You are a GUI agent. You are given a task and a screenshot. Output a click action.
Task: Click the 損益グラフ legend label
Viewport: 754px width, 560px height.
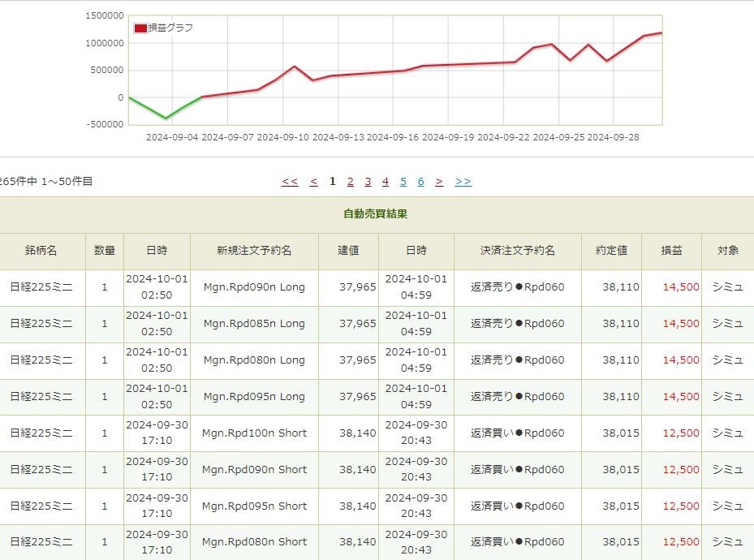pyautogui.click(x=170, y=28)
